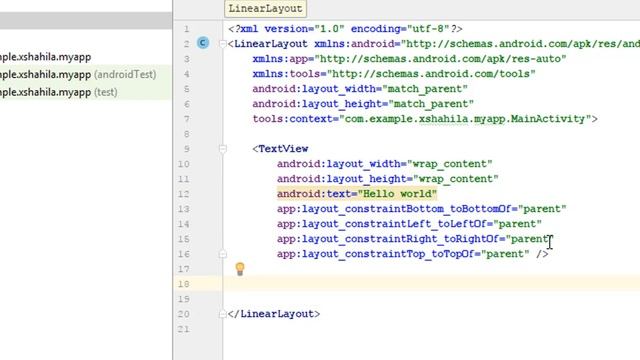Click the layout_width="wrap_content" attribute
The height and width of the screenshot is (360, 640).
pos(384,164)
